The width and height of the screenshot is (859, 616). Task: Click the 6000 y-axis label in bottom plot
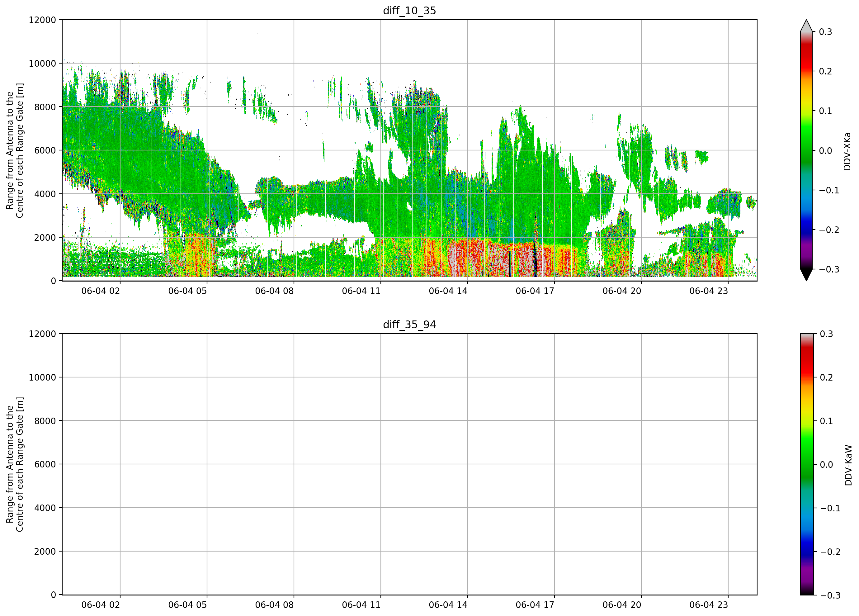45,464
